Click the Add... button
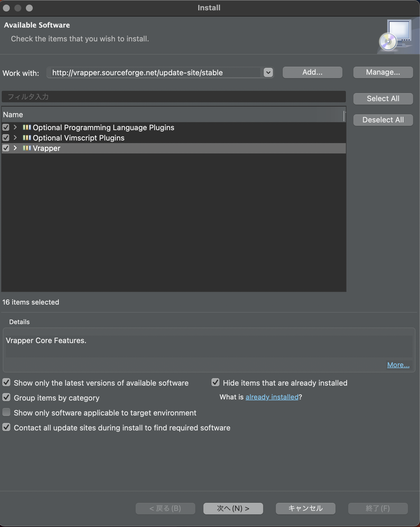420x527 pixels. [x=313, y=72]
